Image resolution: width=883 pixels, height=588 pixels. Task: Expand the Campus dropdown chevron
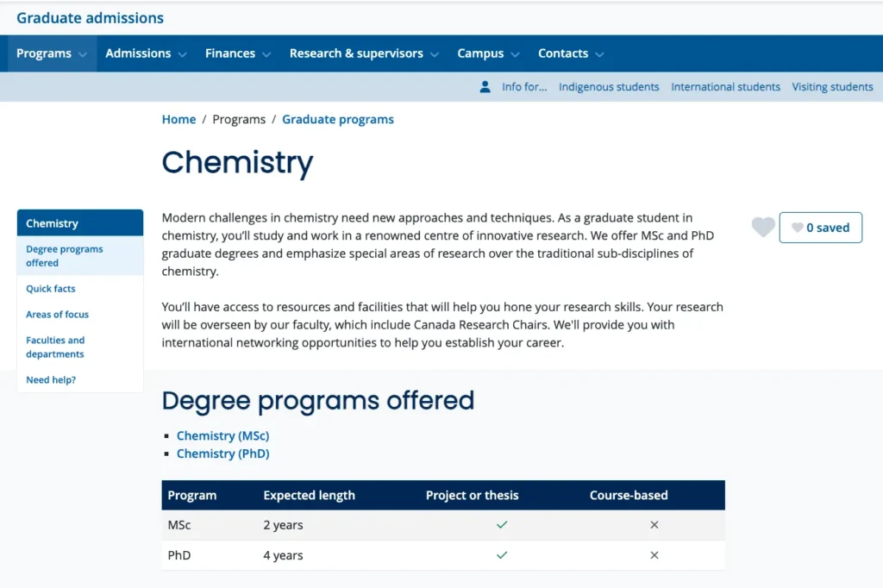515,53
